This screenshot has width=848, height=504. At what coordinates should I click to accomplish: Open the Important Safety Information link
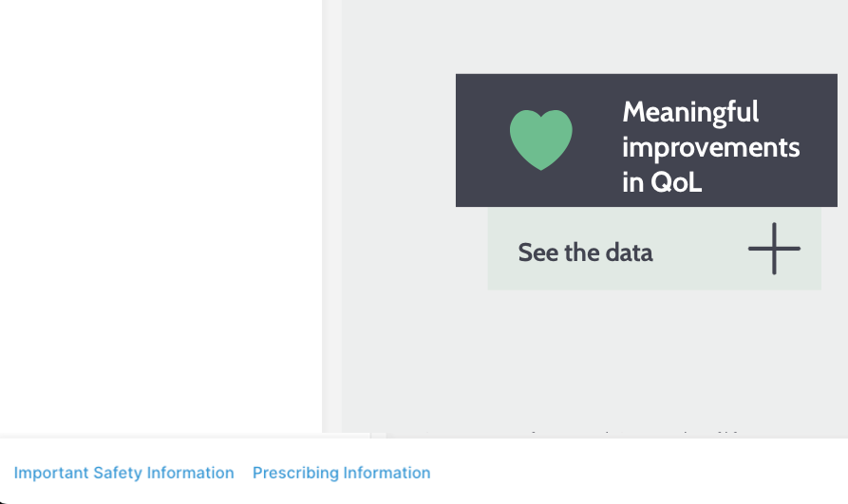[x=123, y=473]
